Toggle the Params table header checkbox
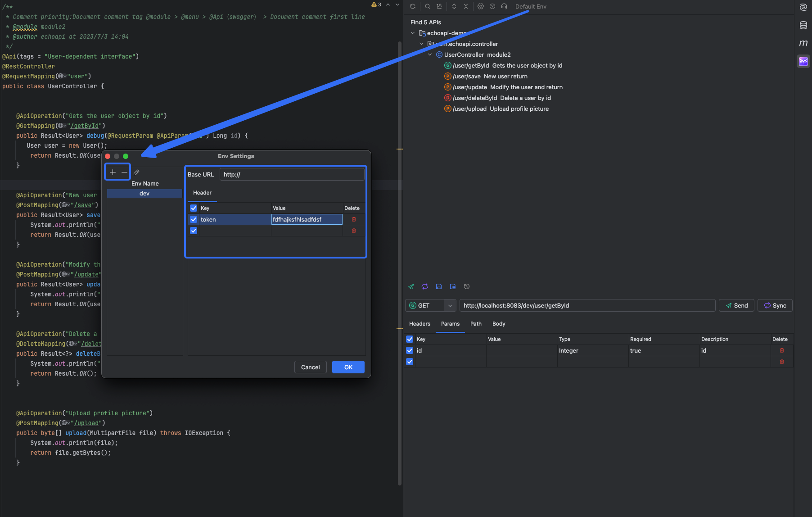The width and height of the screenshot is (812, 517). click(410, 339)
